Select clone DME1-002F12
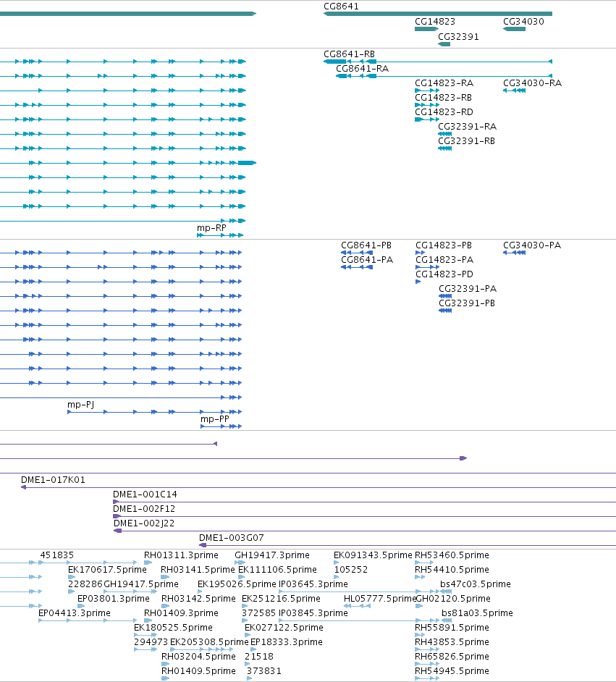 pos(144,508)
